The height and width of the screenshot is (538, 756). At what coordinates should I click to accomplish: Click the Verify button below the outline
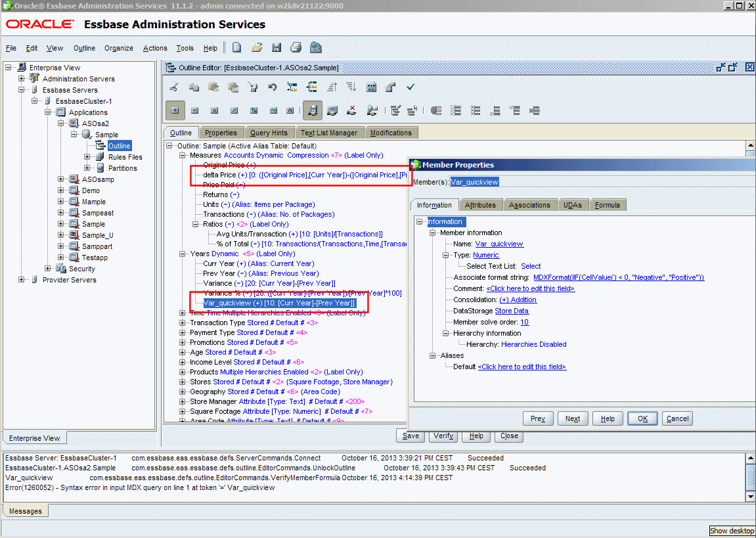click(x=443, y=436)
